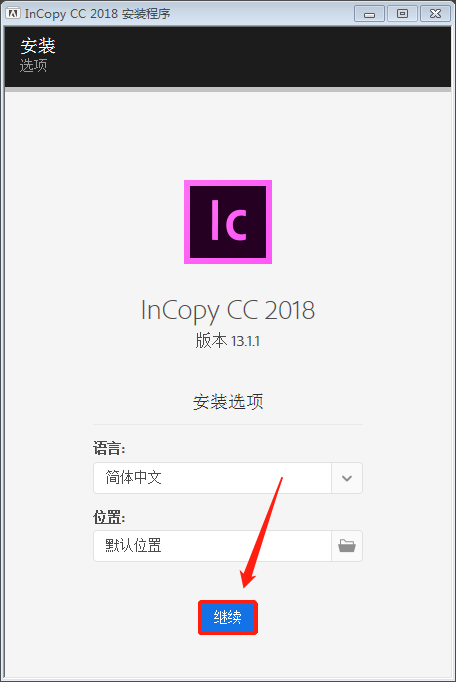Click the 安装选项 section heading
The height and width of the screenshot is (682, 456).
click(x=228, y=401)
